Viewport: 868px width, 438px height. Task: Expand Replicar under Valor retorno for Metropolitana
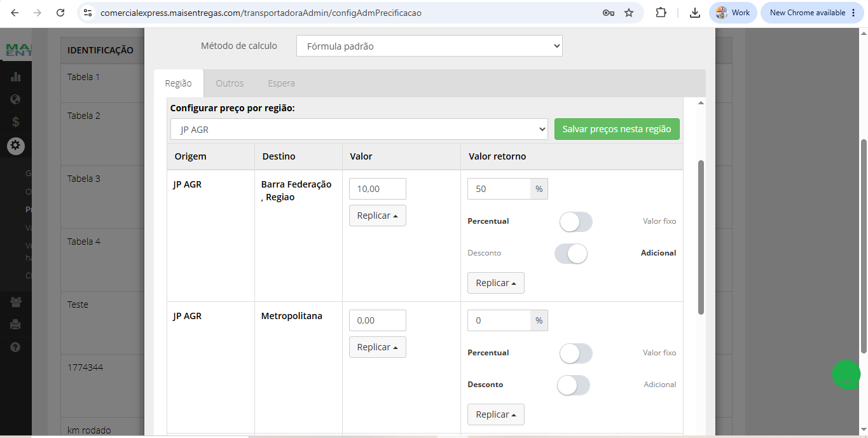(x=496, y=414)
